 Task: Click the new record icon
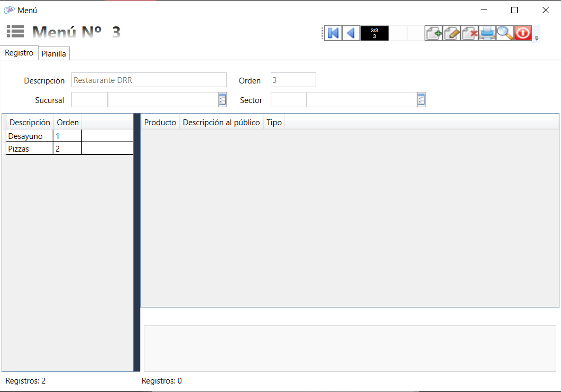tap(434, 33)
